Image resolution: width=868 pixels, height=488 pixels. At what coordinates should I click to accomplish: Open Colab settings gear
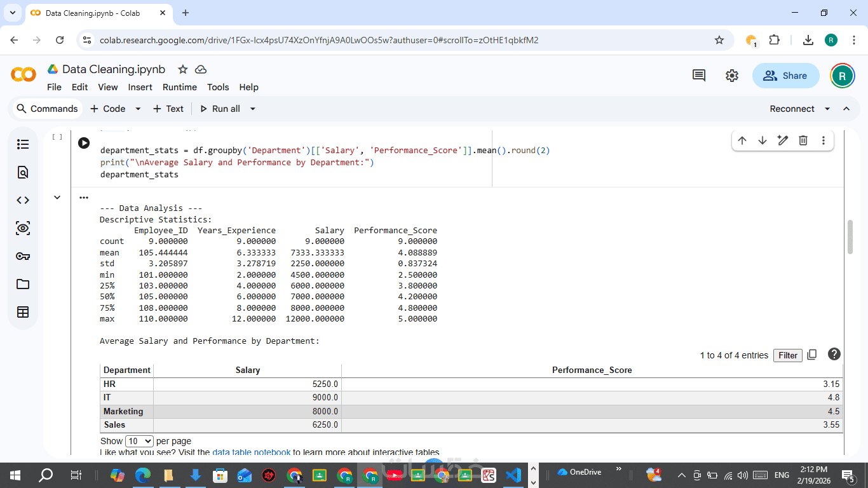tap(732, 76)
